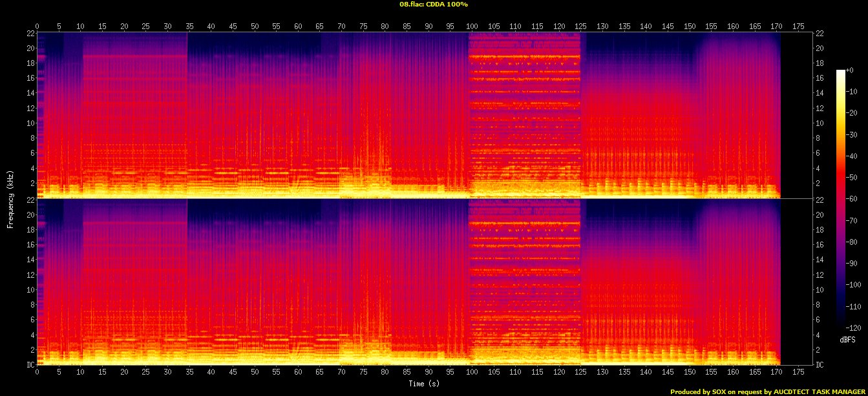Click the 70 second tick on bottom axis
Viewport: 868px width, 396px height.
[x=341, y=372]
